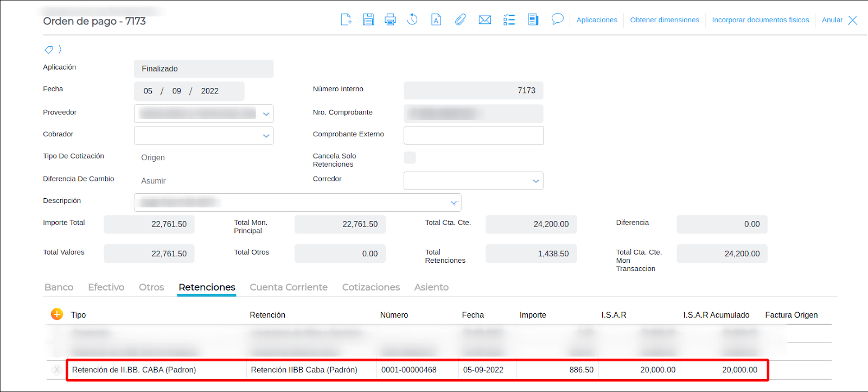Toggle Cancela Solo Retenciones checkbox
Viewport: 868px width, 392px height.
[x=410, y=157]
